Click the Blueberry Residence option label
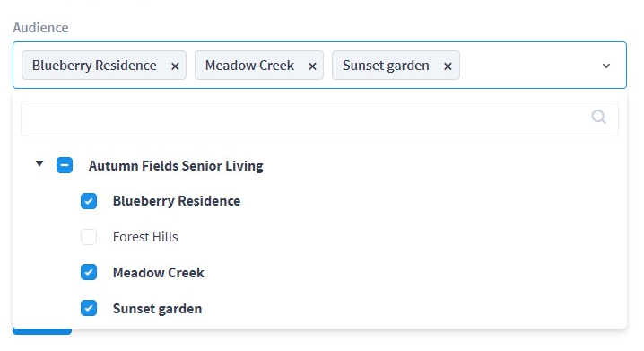Viewport: 644px width, 351px height. coord(177,201)
